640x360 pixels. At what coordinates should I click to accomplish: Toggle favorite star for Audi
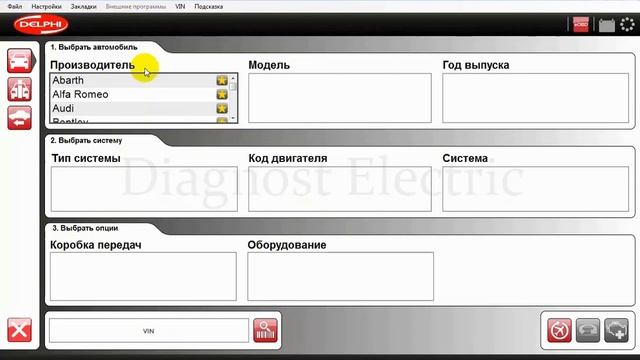222,108
